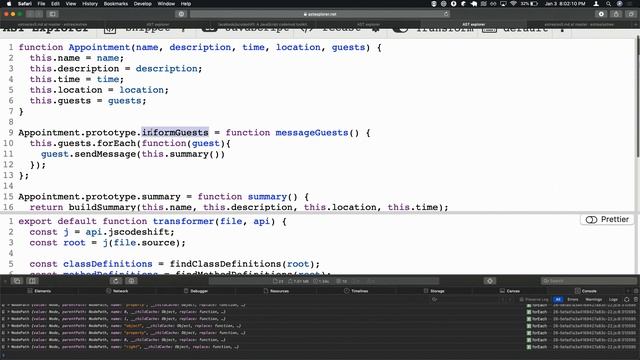The height and width of the screenshot is (360, 640).
Task: Filter console to Logs
Action: tap(613, 300)
